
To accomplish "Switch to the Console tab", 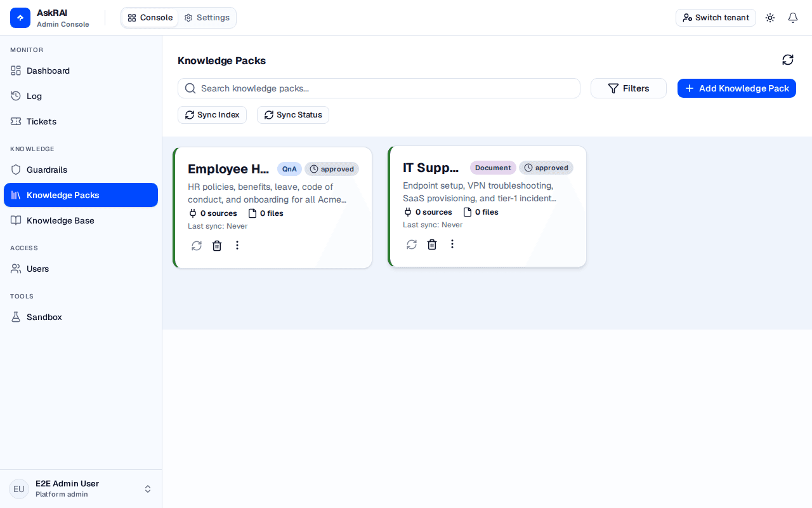I will pos(150,18).
